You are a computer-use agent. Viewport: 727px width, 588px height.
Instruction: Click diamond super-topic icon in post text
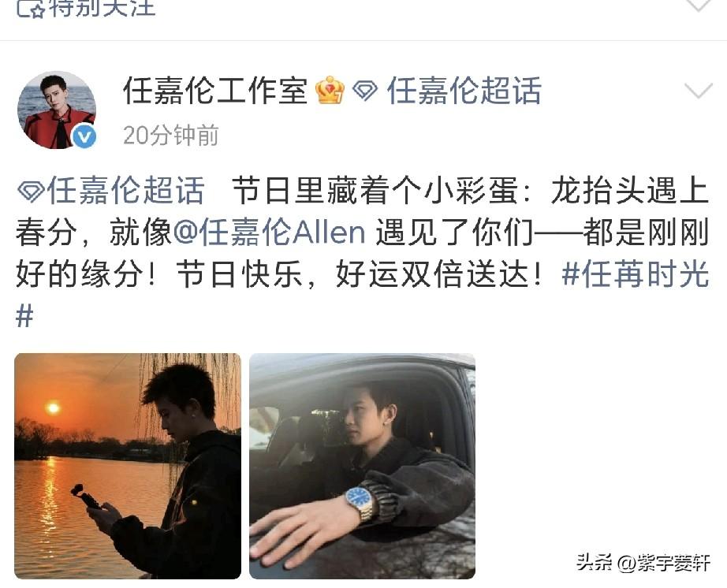[x=31, y=191]
